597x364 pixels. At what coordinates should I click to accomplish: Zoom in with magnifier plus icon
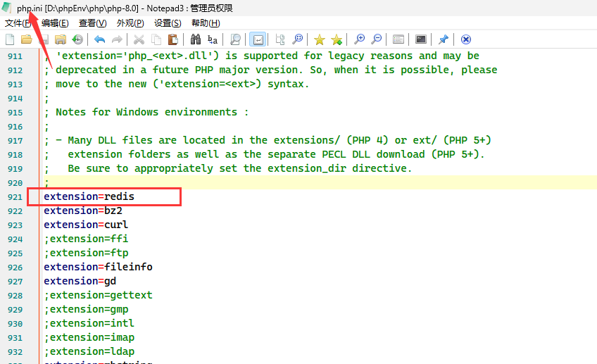(x=360, y=39)
